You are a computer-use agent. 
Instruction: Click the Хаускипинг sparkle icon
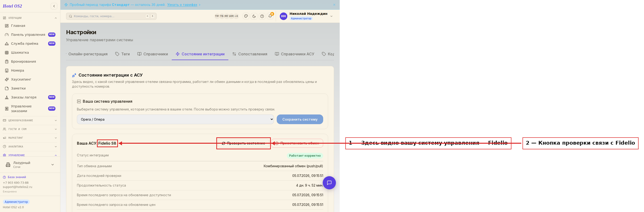(x=7, y=79)
